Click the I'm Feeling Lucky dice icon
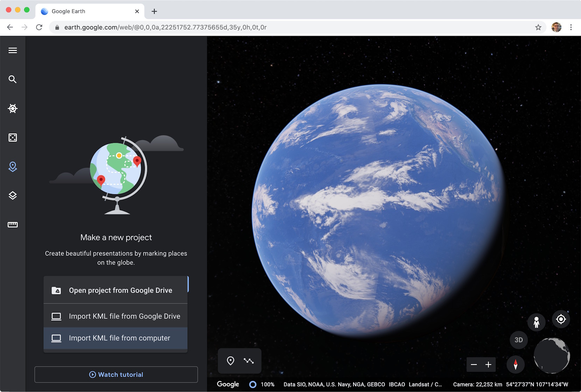 13,138
